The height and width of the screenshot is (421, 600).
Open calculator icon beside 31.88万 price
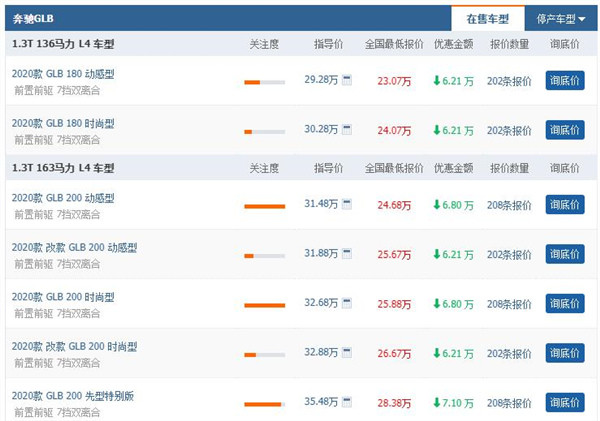tap(347, 253)
